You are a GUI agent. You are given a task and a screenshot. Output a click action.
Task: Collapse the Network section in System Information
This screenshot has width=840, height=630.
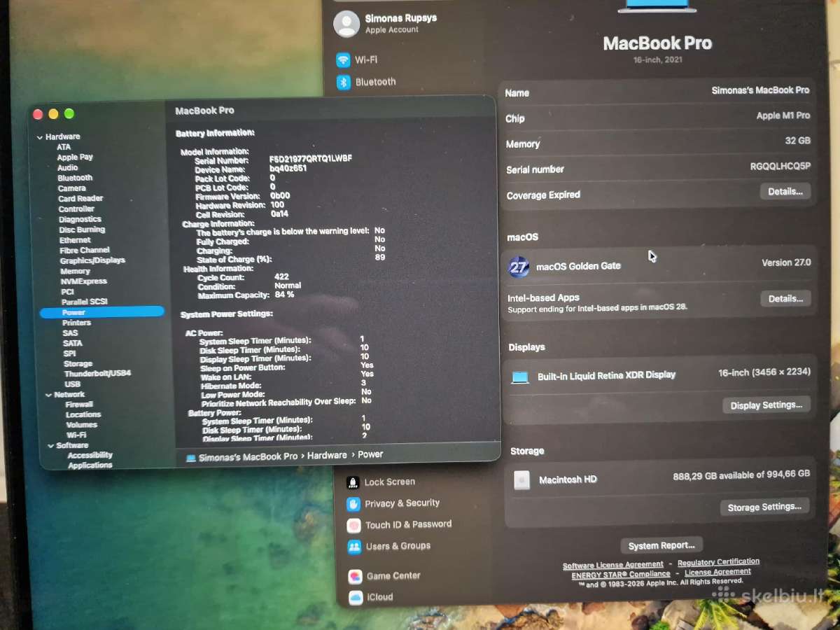click(48, 395)
